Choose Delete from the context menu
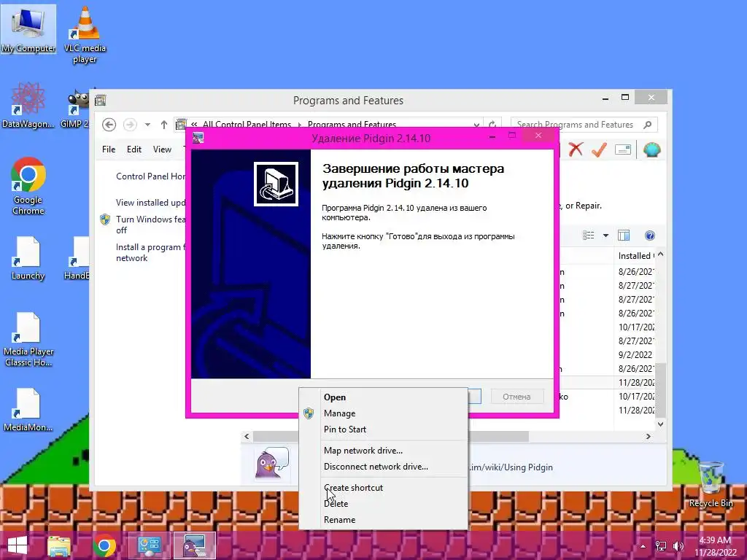The image size is (747, 560). [x=336, y=503]
